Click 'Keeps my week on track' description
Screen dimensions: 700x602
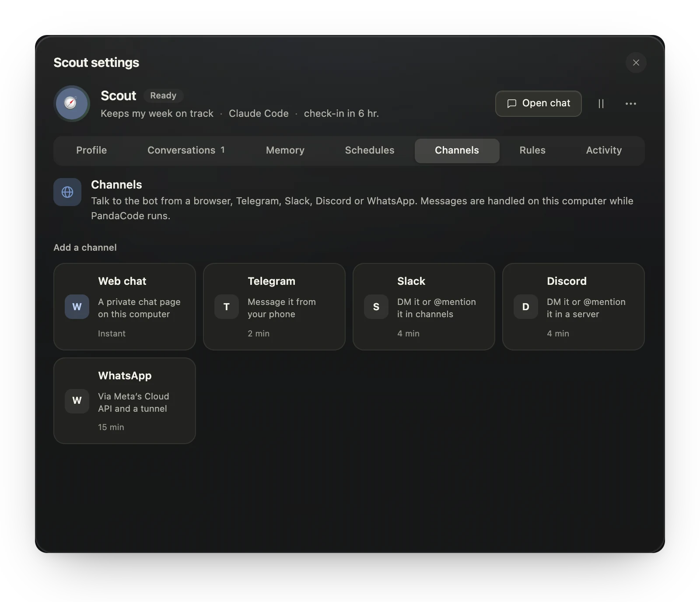(157, 114)
